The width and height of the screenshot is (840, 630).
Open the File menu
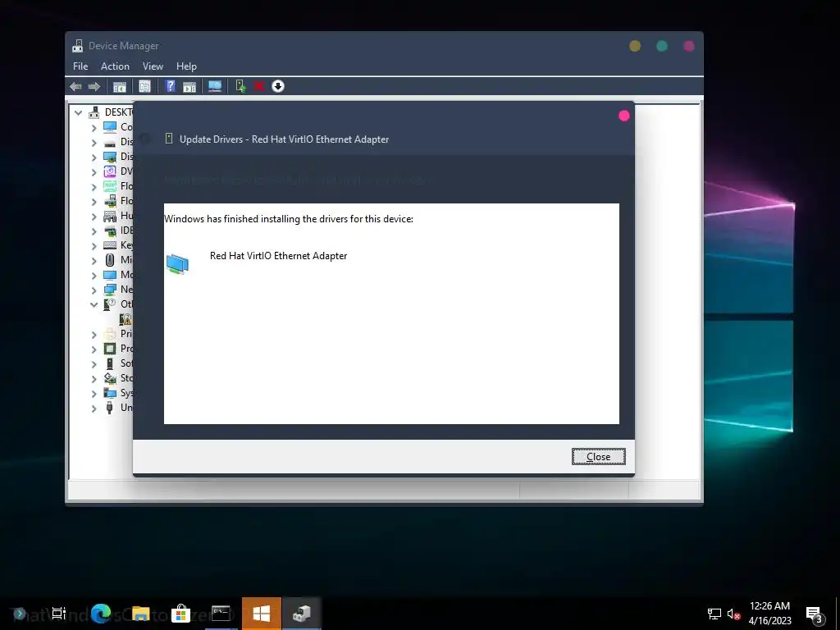(x=80, y=66)
